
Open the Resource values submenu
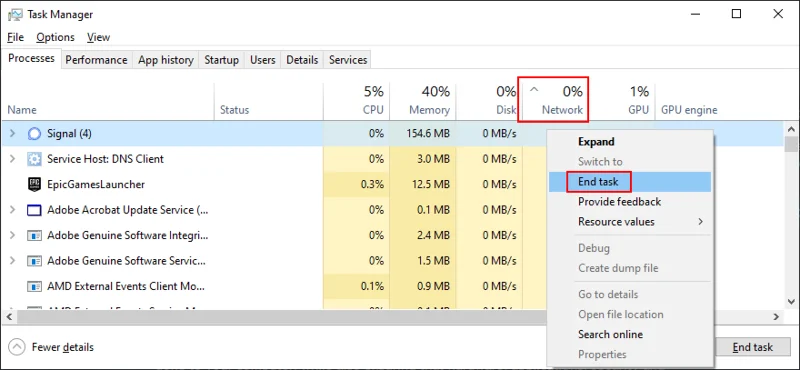tap(630, 222)
